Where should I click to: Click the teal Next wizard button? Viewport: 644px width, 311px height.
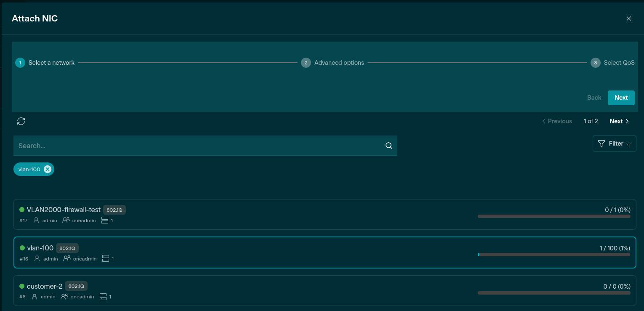[621, 98]
